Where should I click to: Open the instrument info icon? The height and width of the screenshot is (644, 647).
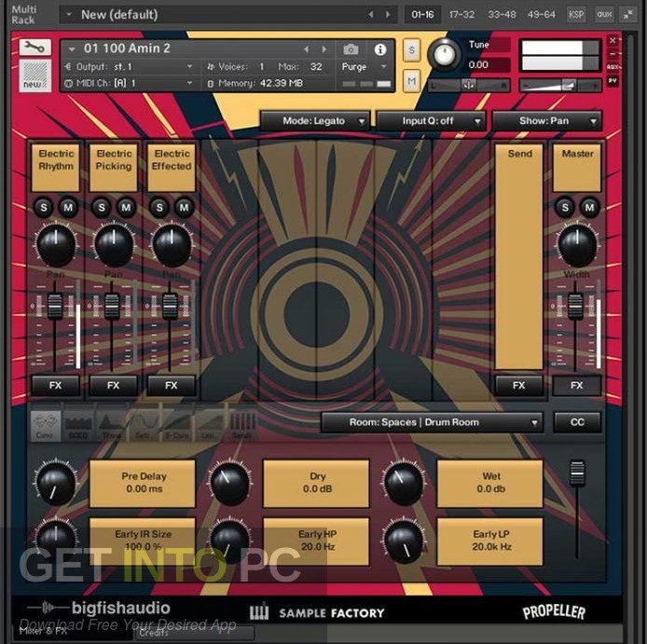point(380,50)
